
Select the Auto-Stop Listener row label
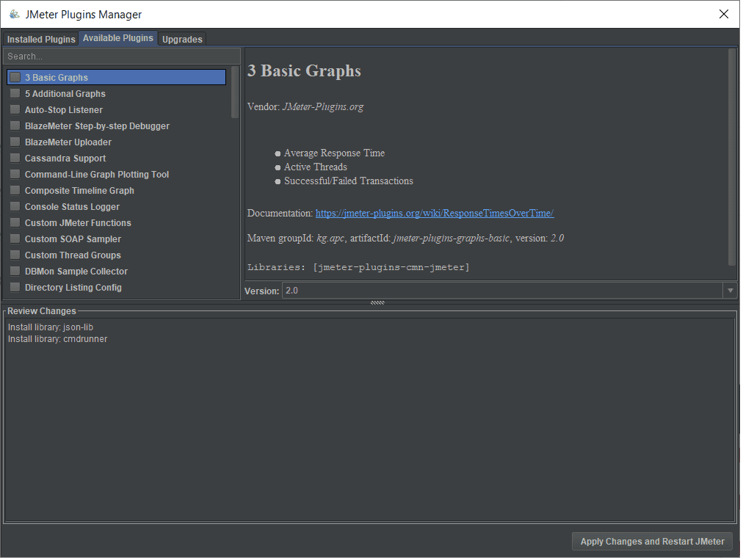[64, 110]
